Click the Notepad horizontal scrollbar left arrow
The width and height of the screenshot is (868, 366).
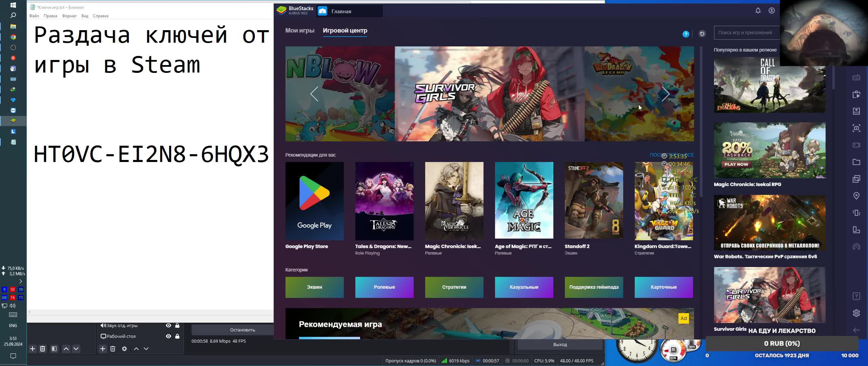point(30,312)
